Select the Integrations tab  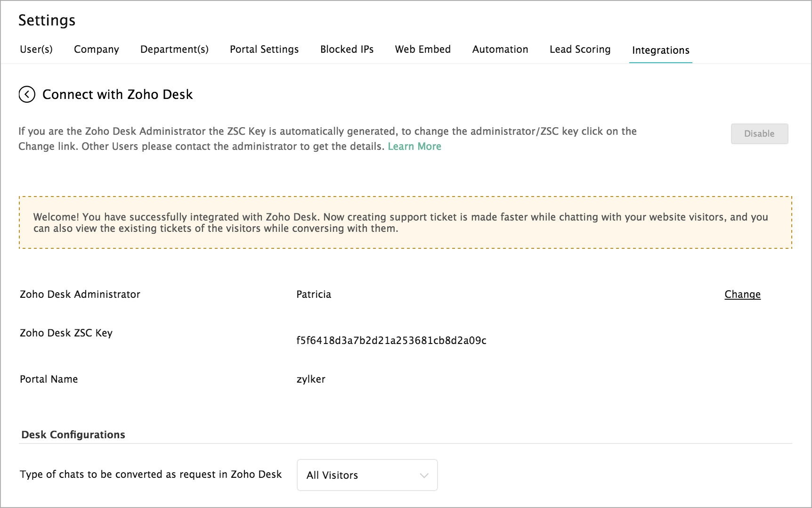click(x=660, y=50)
